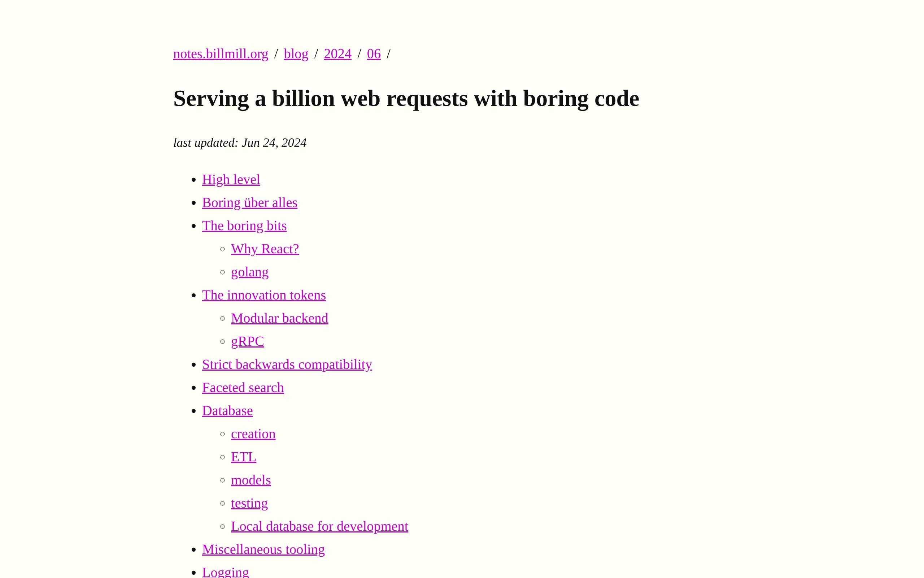Open the Why React? subsection link
Viewport: 924px width, 578px height.
(265, 249)
